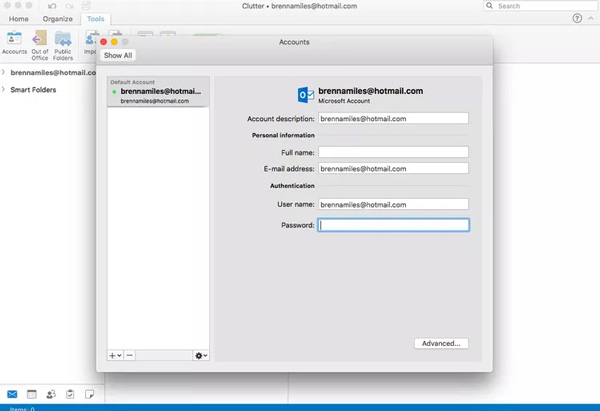Image resolution: width=600 pixels, height=411 pixels.
Task: Click the E-mail address field
Action: point(393,168)
